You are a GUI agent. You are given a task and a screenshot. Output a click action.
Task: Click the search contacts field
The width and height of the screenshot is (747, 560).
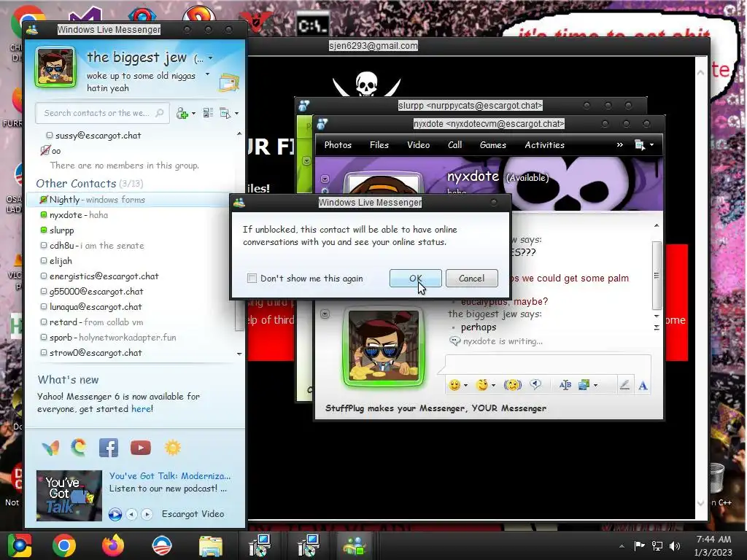coord(102,113)
